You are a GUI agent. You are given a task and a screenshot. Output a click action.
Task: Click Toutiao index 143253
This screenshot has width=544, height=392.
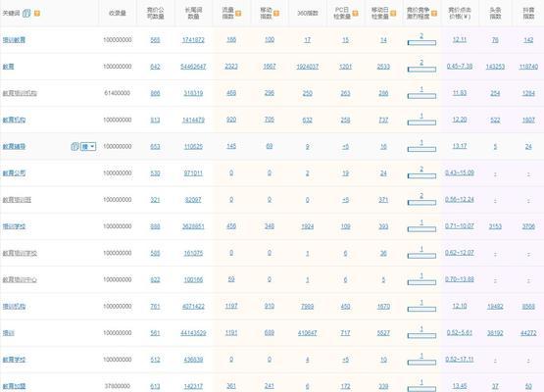pos(495,67)
